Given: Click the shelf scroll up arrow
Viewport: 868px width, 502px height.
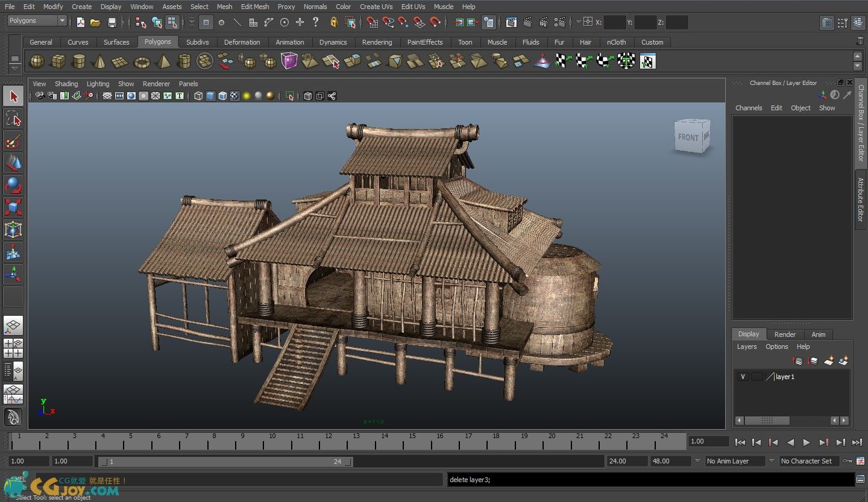Looking at the screenshot, I should pos(858,55).
